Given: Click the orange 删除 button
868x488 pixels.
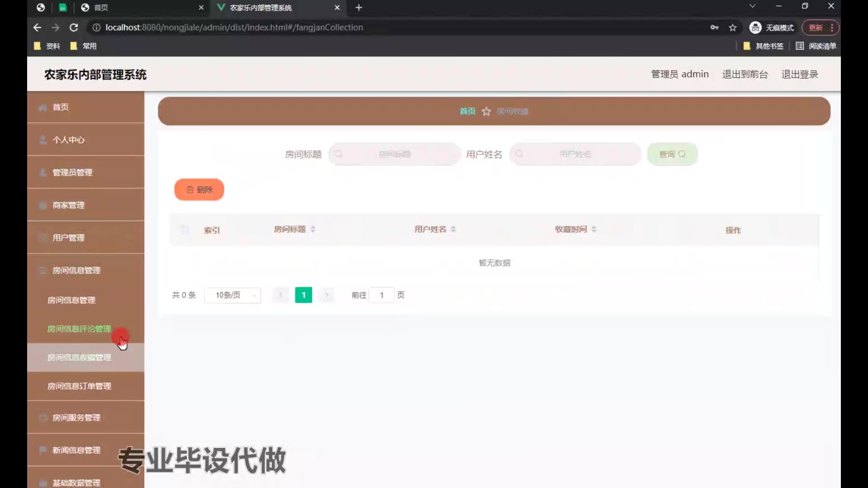Looking at the screenshot, I should pos(199,190).
